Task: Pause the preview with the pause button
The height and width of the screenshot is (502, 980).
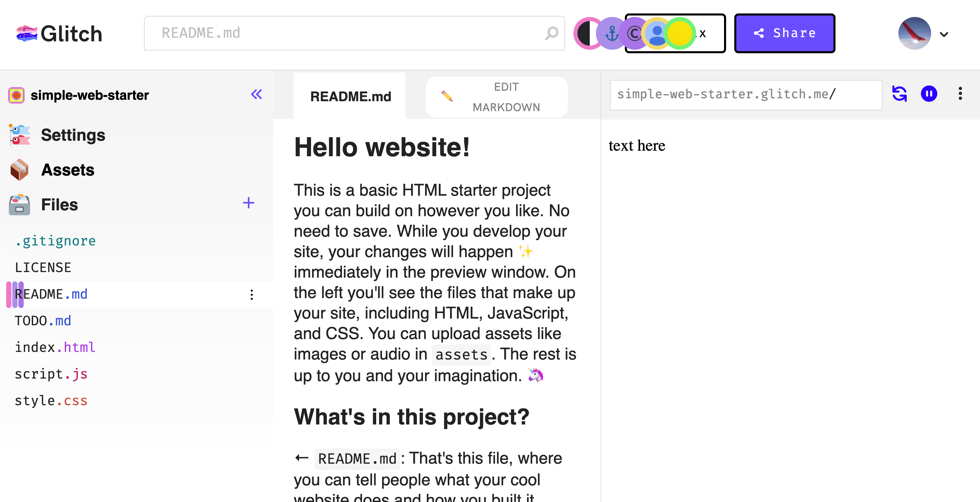Action: pos(929,94)
